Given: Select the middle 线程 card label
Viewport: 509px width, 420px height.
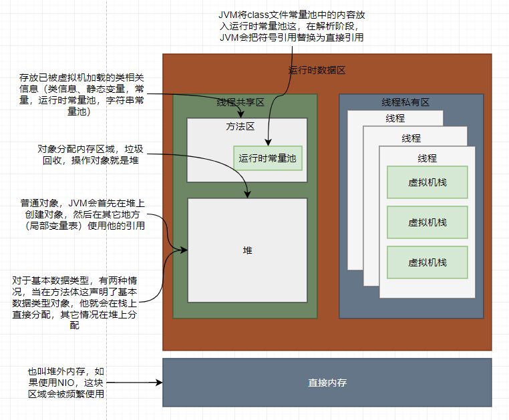Looking at the screenshot, I should point(411,138).
